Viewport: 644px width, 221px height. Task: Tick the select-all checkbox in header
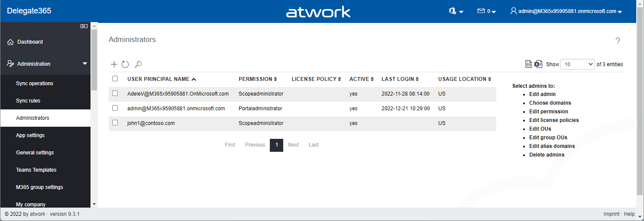[115, 79]
